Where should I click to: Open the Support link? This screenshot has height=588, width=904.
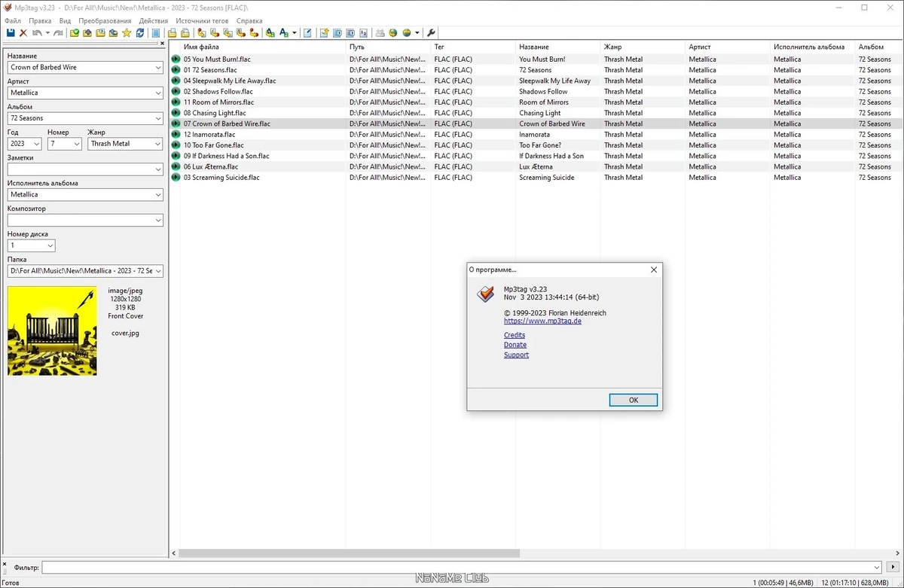(x=516, y=355)
